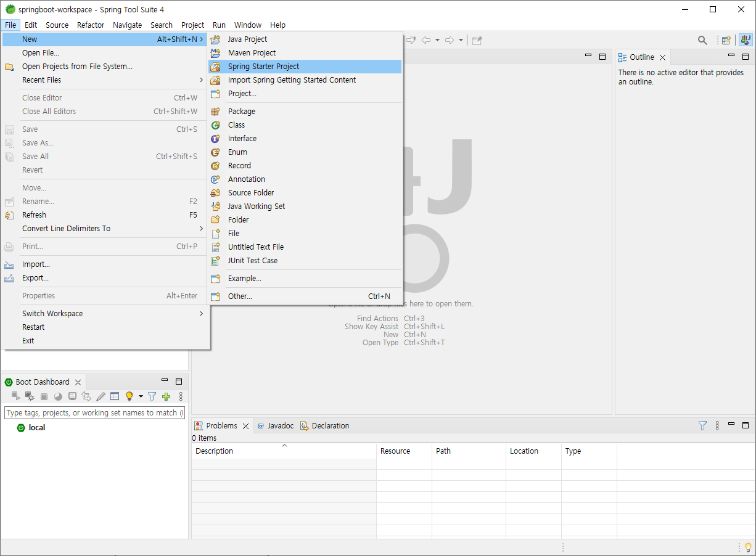The image size is (756, 556).
Task: Maximize the editor area
Action: tap(602, 57)
